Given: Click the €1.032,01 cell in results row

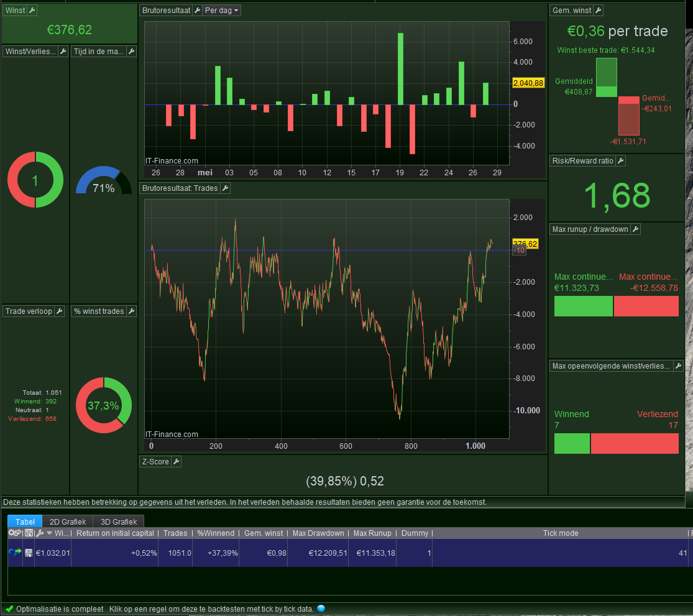Looking at the screenshot, I should click(53, 553).
